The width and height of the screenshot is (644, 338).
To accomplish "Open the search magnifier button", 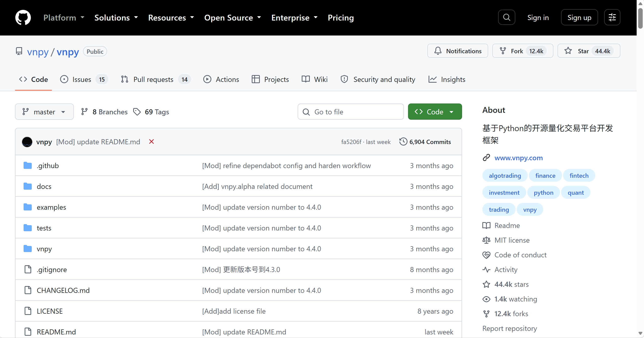I will tap(506, 17).
